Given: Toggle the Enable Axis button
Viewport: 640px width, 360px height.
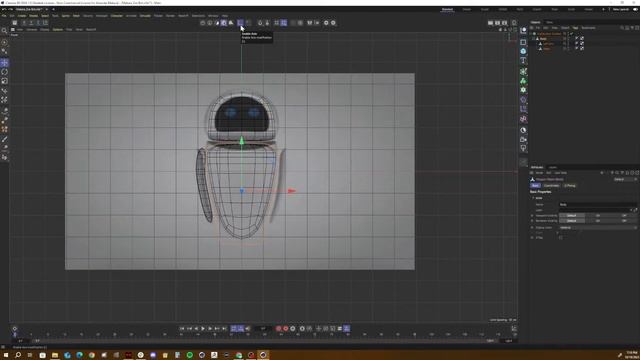Looking at the screenshot, I should [240, 23].
